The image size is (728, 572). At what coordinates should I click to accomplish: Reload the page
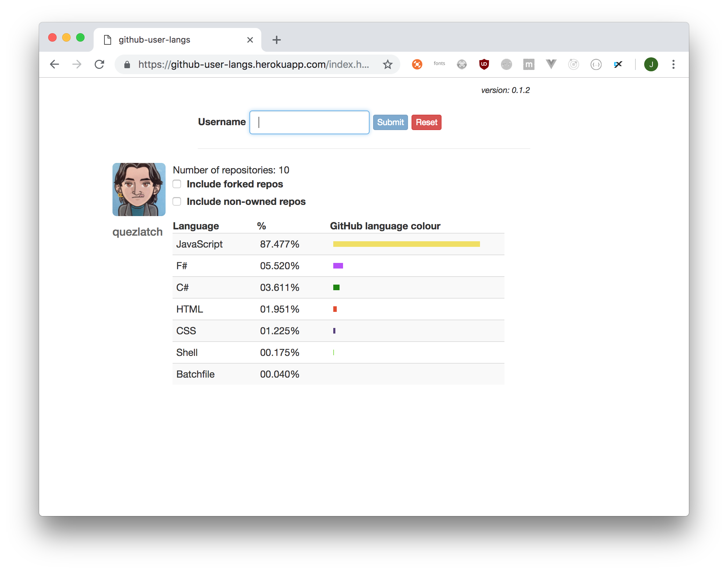click(x=100, y=64)
